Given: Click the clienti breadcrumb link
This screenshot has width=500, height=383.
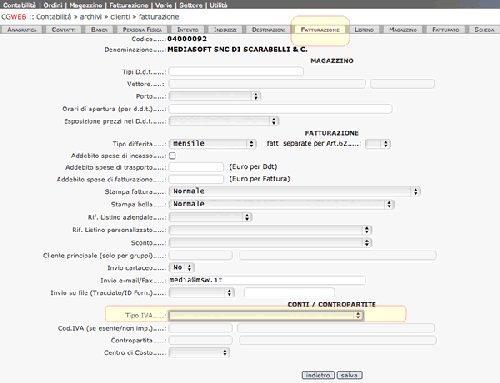Looking at the screenshot, I should point(120,17).
